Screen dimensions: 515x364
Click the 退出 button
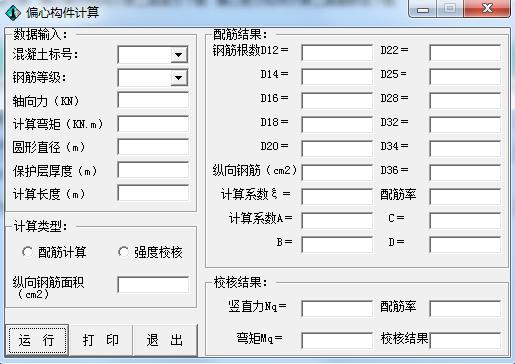(x=165, y=340)
